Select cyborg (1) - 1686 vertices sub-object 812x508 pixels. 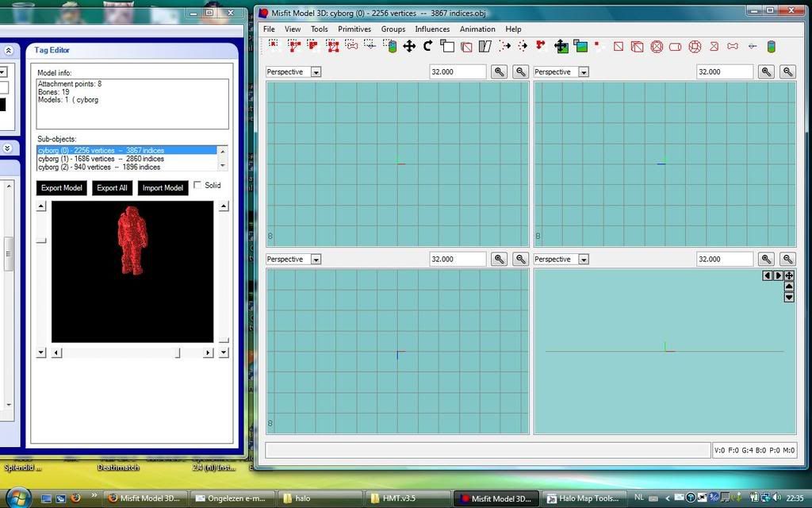(x=127, y=159)
